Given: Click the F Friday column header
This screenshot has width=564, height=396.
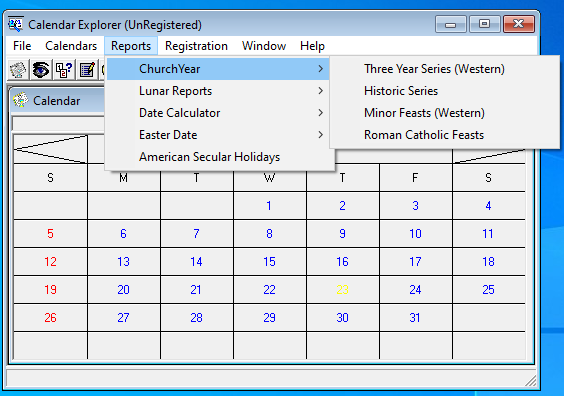Looking at the screenshot, I should [x=415, y=178].
